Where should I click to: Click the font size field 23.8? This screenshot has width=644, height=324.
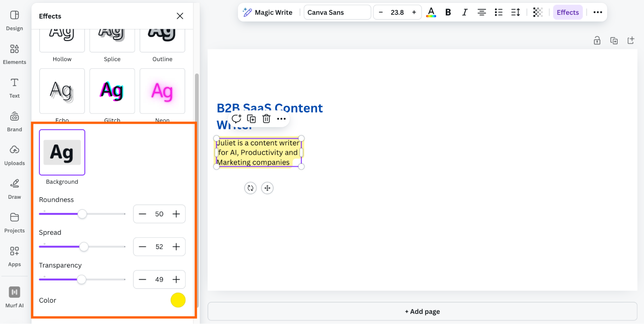pos(397,13)
